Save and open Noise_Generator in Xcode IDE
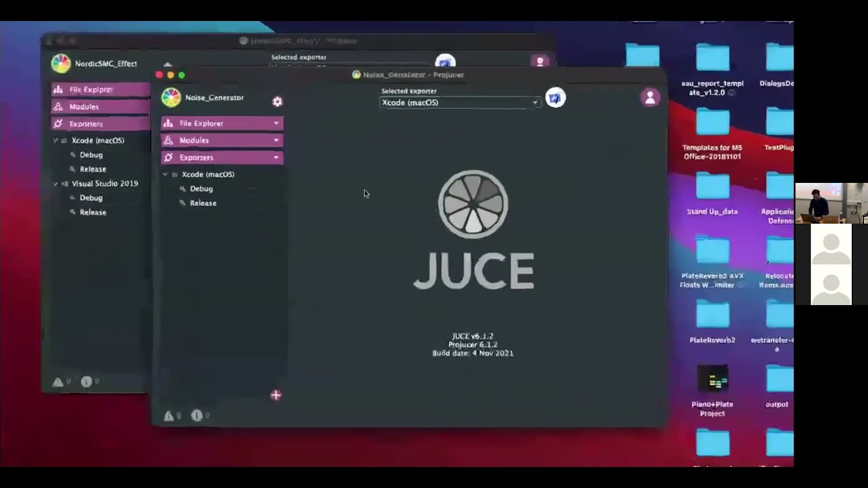 (x=555, y=98)
